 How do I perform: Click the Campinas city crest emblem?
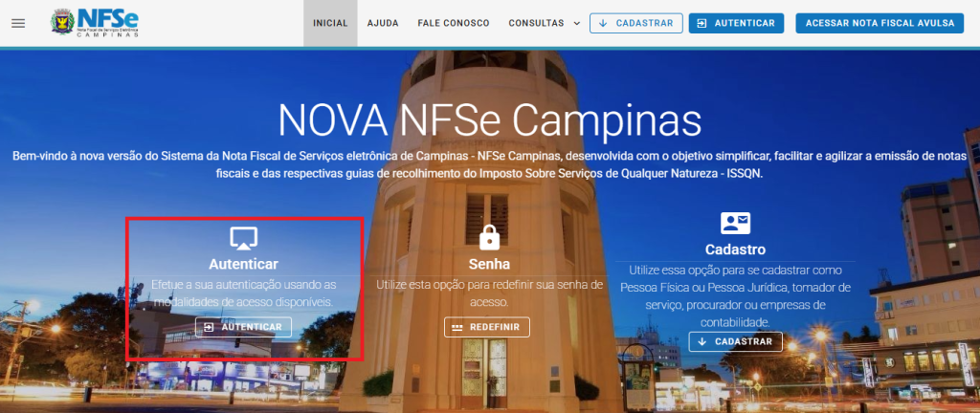62,22
